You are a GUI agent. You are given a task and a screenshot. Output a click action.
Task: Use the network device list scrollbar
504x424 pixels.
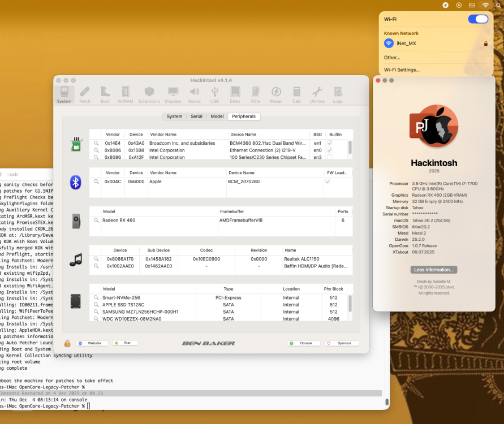coord(350,148)
